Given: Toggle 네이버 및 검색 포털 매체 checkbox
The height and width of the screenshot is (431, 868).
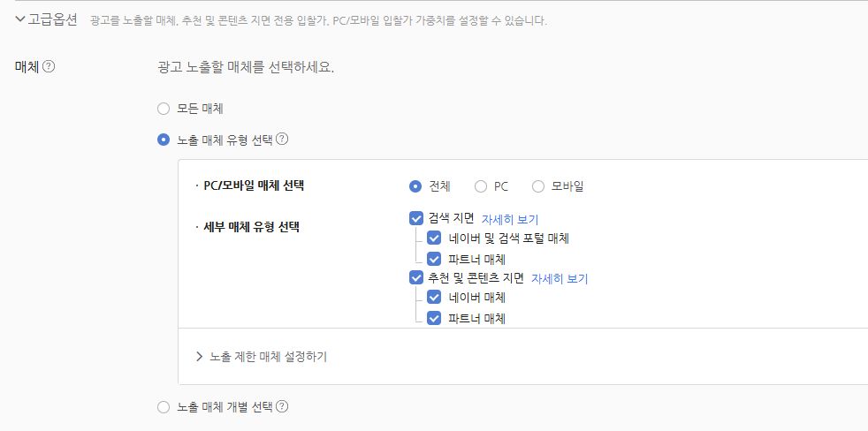Looking at the screenshot, I should click(x=434, y=238).
